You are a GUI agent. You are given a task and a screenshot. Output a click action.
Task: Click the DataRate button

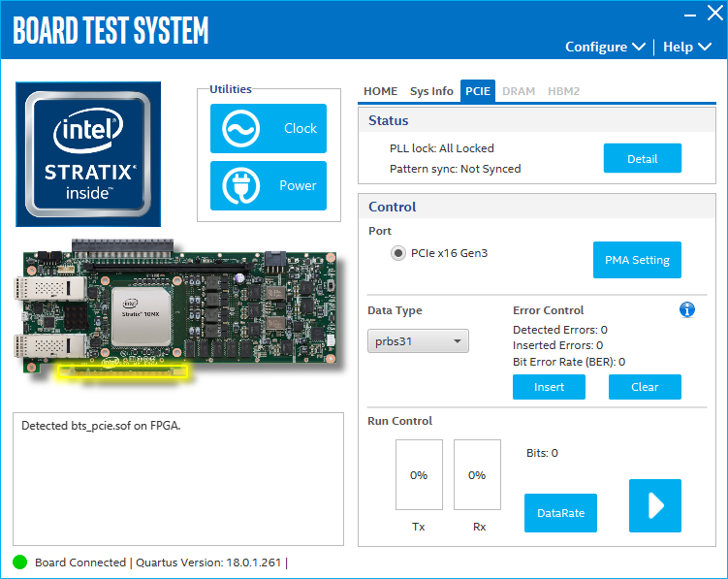point(560,513)
